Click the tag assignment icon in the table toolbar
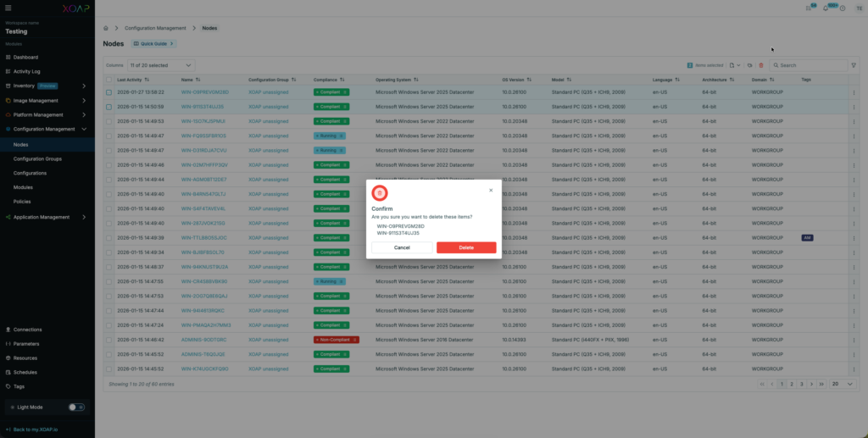 pos(749,65)
